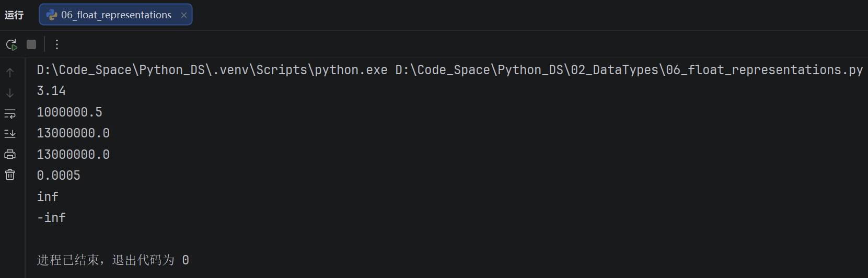The height and width of the screenshot is (278, 868).
Task: Click the positive inf output line
Action: coord(48,197)
